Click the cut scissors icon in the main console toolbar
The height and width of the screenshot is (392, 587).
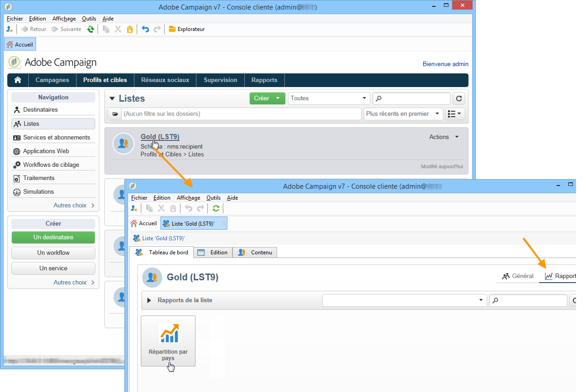pyautogui.click(x=118, y=29)
